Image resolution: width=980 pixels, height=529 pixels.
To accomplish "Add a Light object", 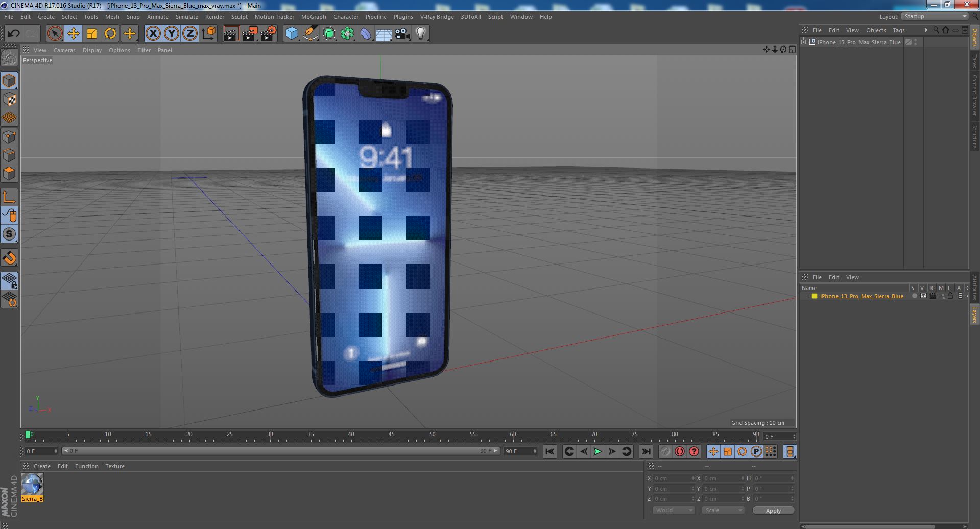I will coord(420,34).
